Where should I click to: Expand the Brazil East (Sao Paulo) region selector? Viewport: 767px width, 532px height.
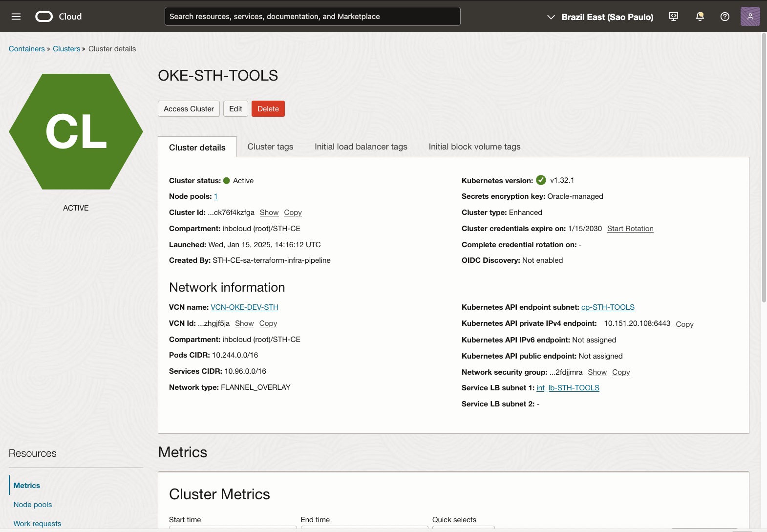pyautogui.click(x=600, y=17)
